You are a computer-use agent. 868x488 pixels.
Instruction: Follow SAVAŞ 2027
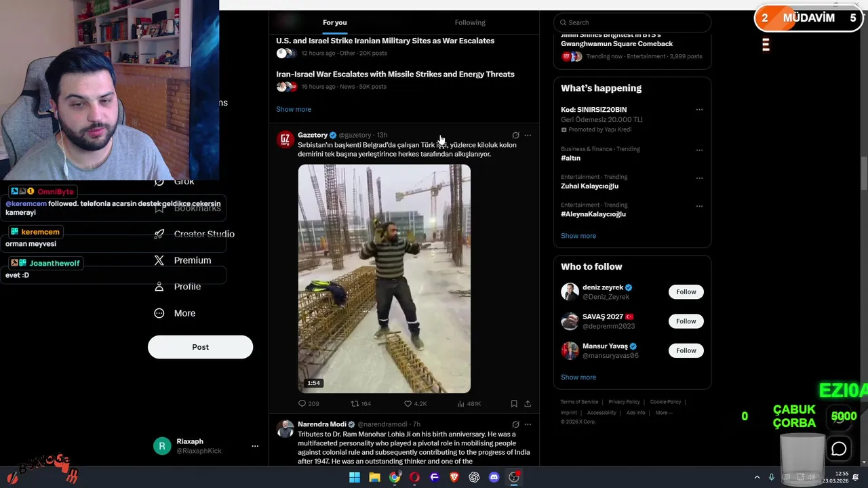[x=686, y=321]
